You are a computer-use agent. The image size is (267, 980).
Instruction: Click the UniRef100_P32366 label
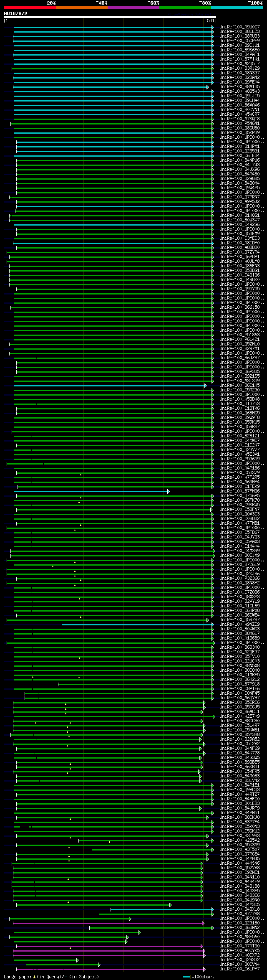239,579
